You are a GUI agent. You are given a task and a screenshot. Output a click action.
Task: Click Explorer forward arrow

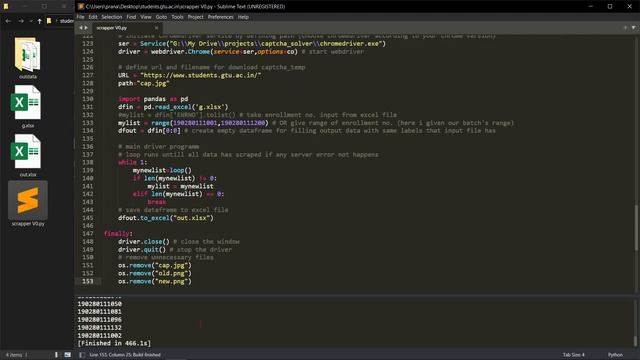(x=21, y=21)
